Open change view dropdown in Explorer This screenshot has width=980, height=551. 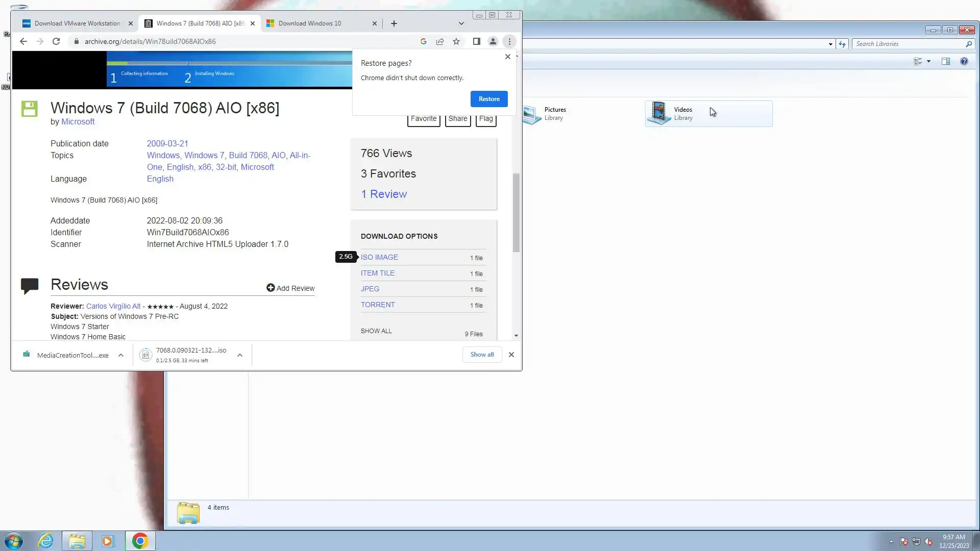pyautogui.click(x=928, y=61)
